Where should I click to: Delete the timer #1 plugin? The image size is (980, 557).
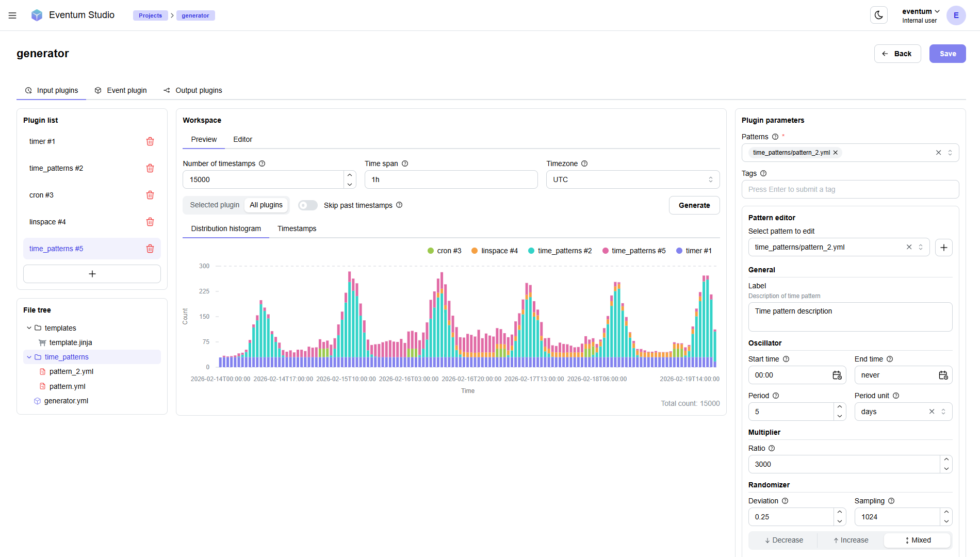(x=150, y=141)
